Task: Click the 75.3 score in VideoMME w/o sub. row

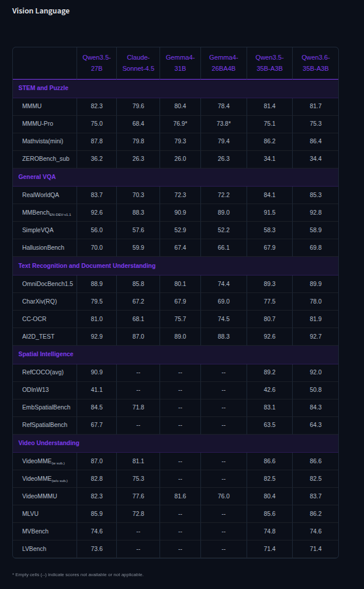Action: click(x=138, y=479)
